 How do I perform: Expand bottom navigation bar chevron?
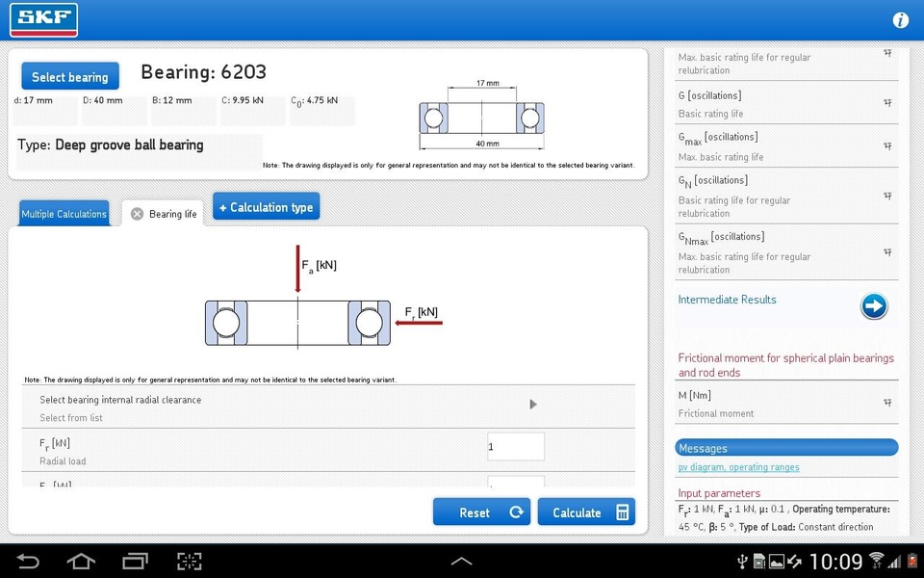(x=461, y=562)
